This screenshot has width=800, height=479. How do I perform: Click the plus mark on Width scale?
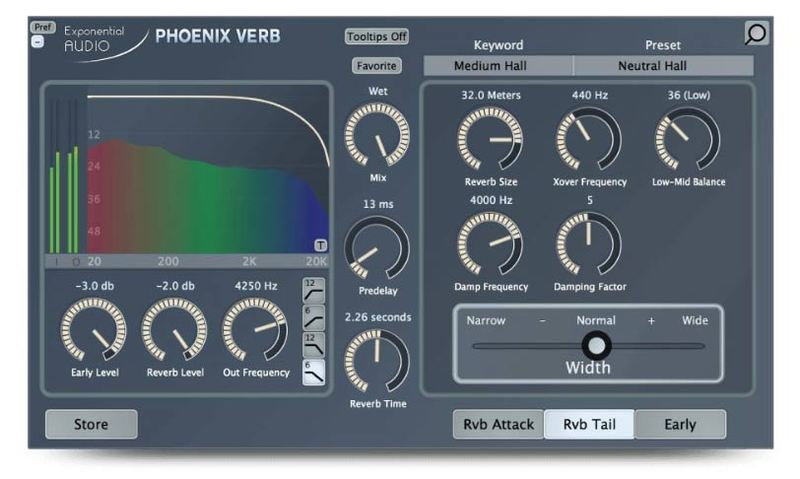(651, 321)
